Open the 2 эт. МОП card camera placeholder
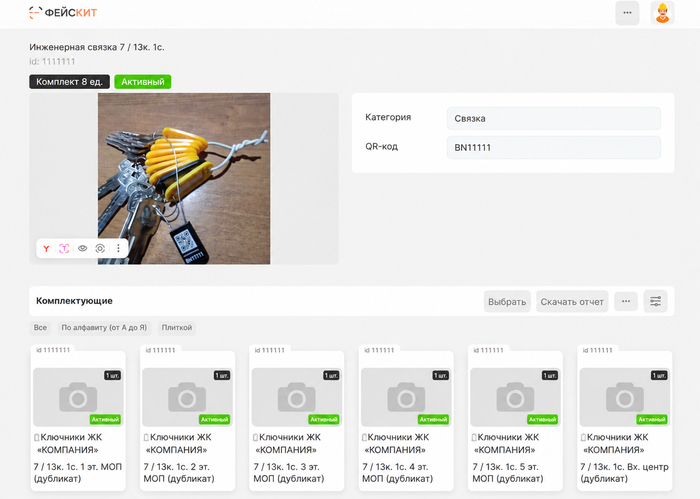This screenshot has width=700, height=499. pyautogui.click(x=187, y=397)
